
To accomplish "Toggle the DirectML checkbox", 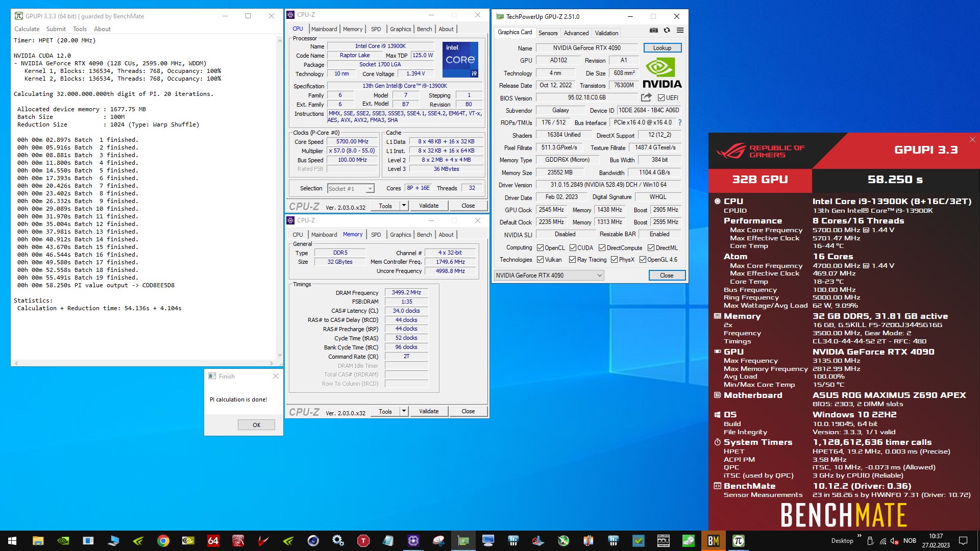I will point(651,248).
